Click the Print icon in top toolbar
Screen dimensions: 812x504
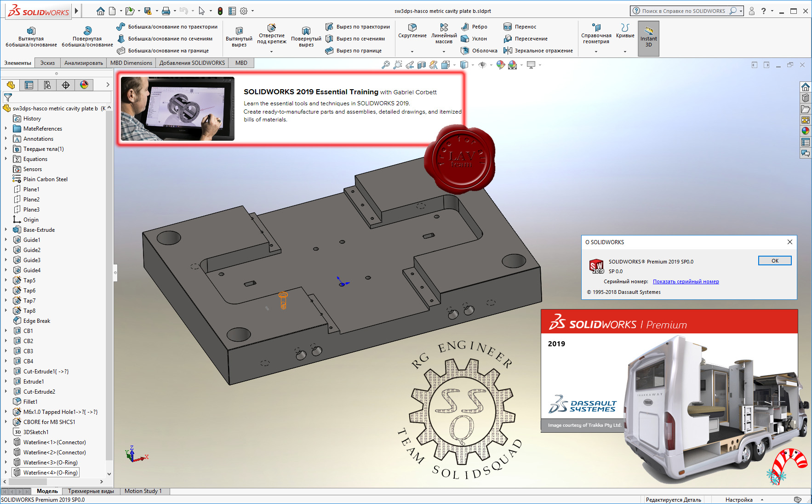(166, 11)
